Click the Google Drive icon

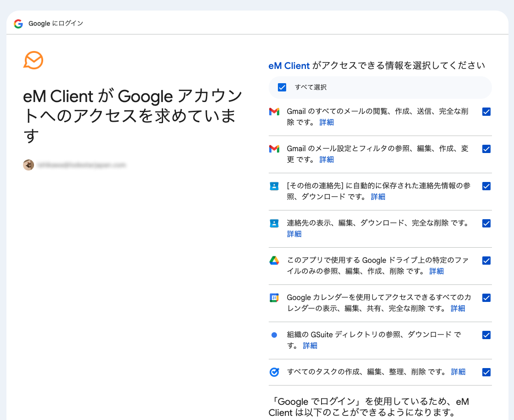coord(274,261)
